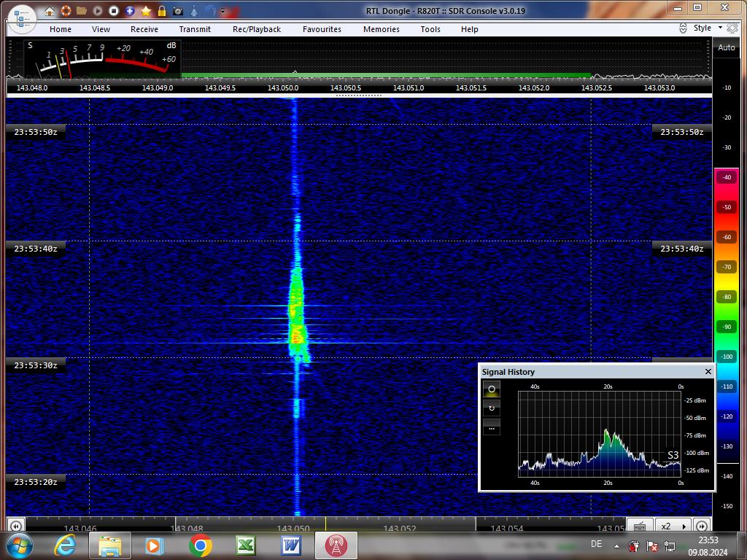Screen dimensions: 747x560
Task: Open Google Chrome from the taskbar
Action: [x=200, y=545]
